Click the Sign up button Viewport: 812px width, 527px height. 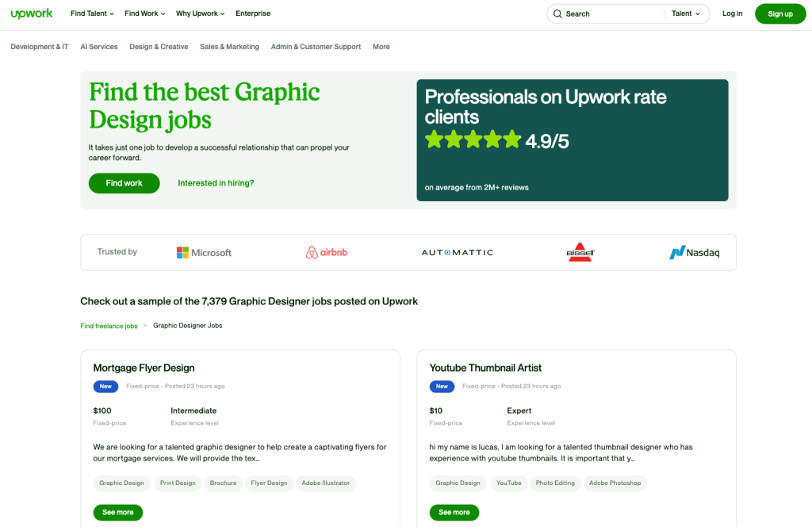pos(780,14)
